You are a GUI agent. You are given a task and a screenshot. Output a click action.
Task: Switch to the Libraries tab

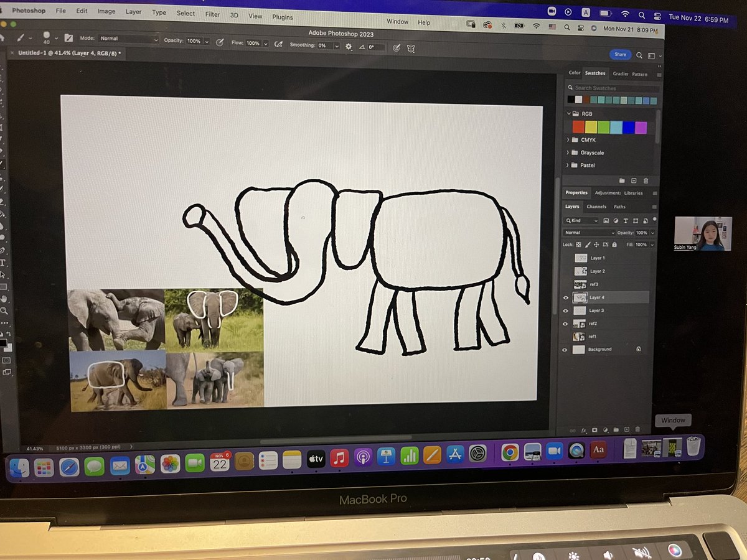[x=634, y=194]
